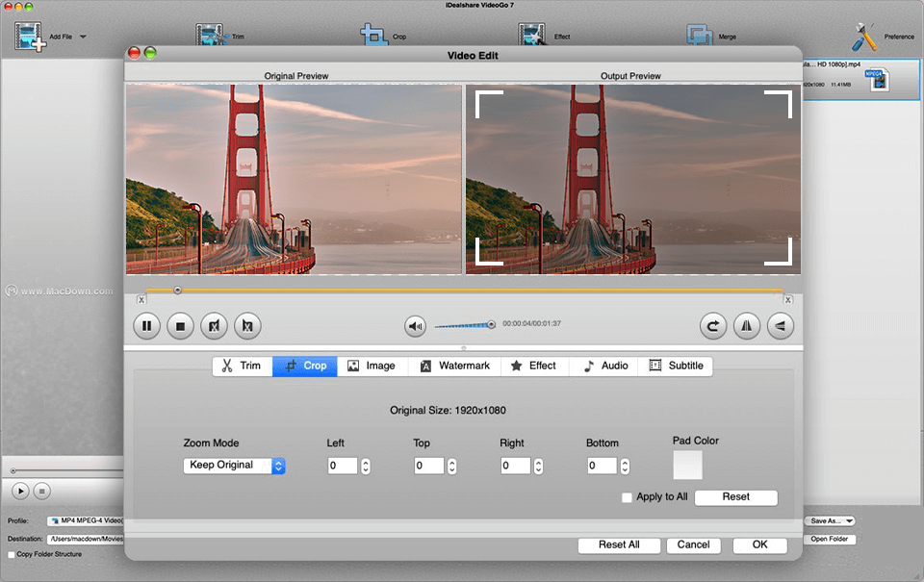Click the Reset All button
Image resolution: width=924 pixels, height=582 pixels.
(x=619, y=545)
